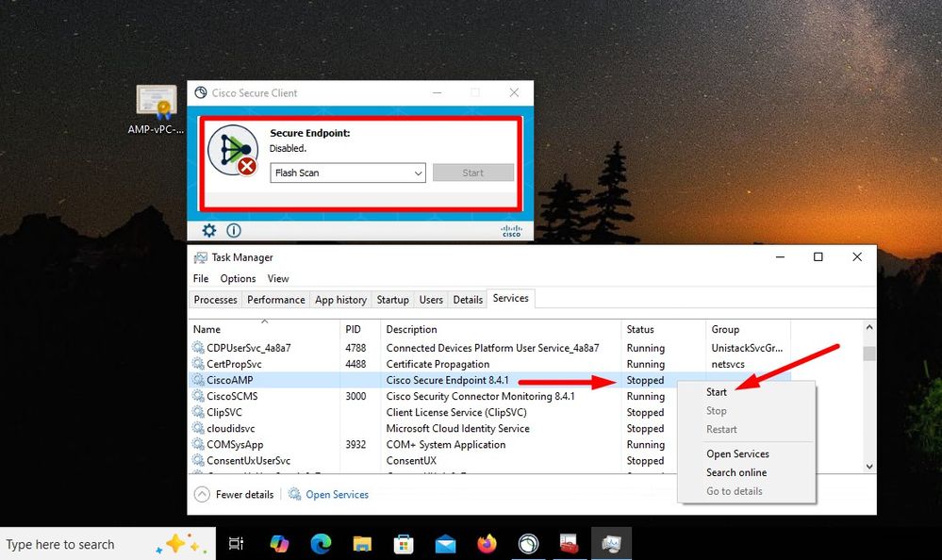Screen dimensions: 942x560
Task: Select Client License Service (ClipSVC) description
Action: [456, 413]
